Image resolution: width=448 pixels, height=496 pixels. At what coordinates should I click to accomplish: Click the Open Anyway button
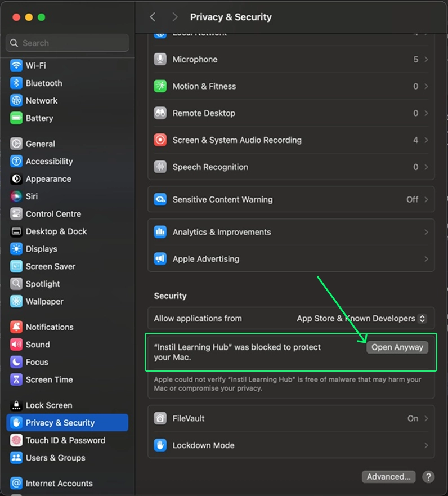[397, 347]
